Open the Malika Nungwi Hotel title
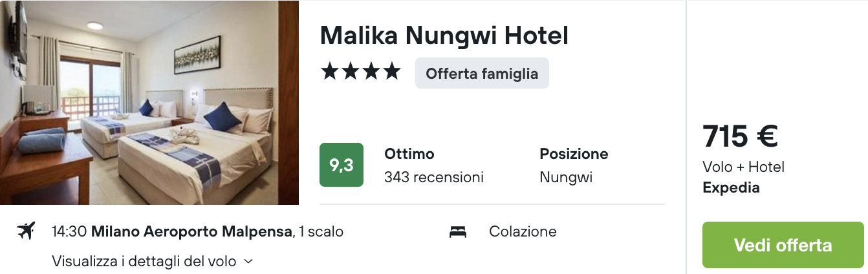This screenshot has height=274, width=868. [x=444, y=36]
